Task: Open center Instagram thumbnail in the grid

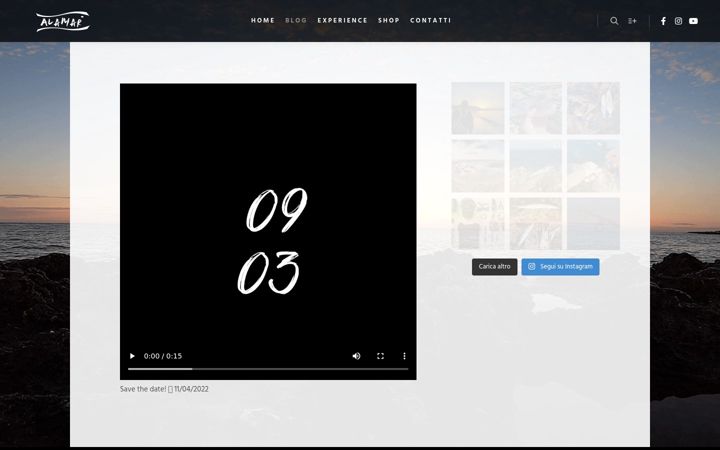Action: tap(535, 166)
